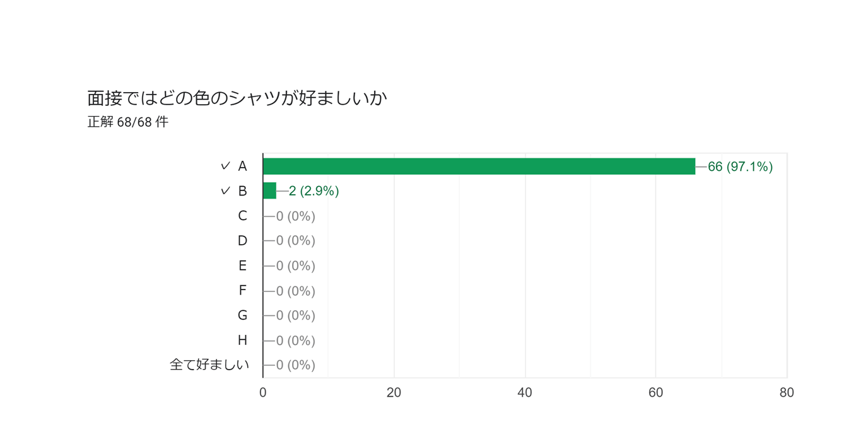868x444 pixels.
Task: Click the 全て好ましい category label
Action: (x=209, y=365)
